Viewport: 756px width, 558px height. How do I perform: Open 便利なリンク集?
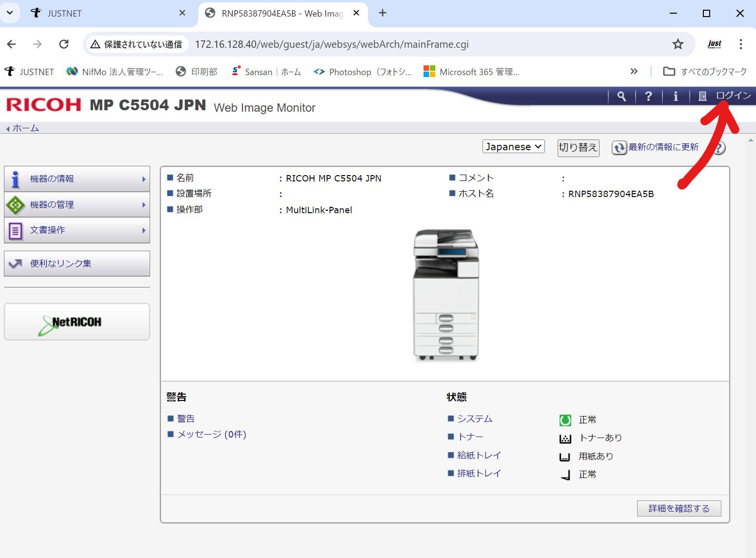[x=77, y=264]
